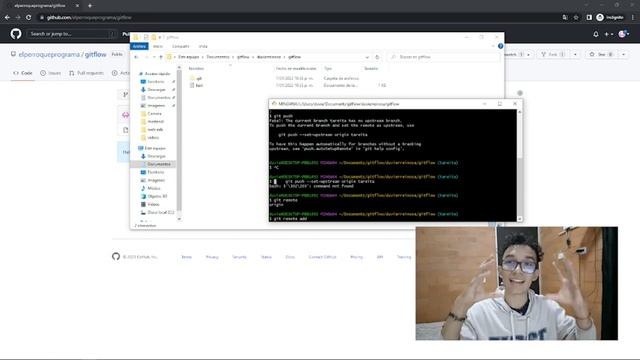Select the hari file in Explorer

(196, 86)
